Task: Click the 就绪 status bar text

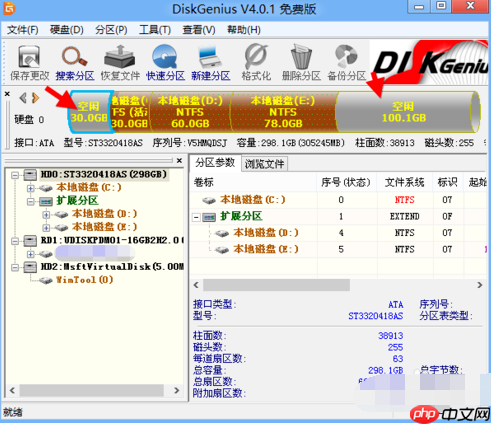Action: pos(13,412)
